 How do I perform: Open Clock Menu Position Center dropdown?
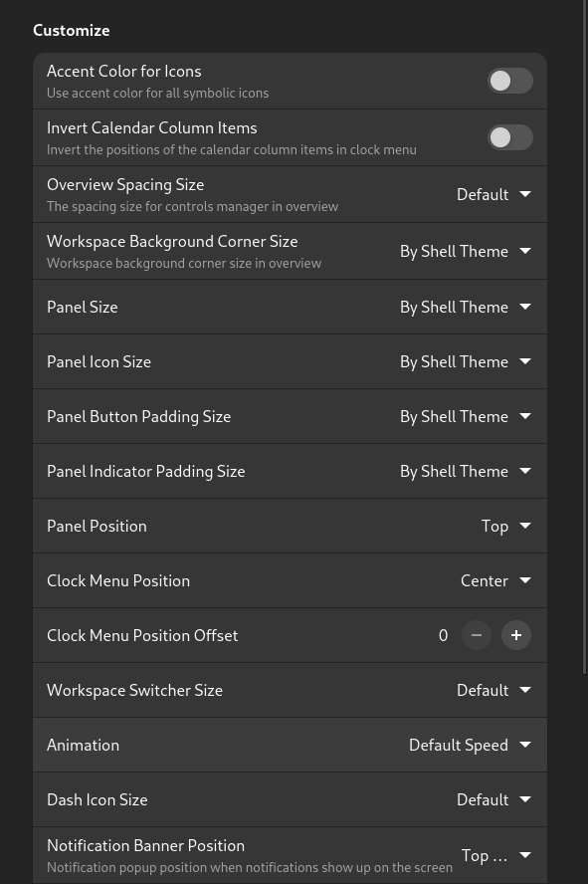click(x=495, y=580)
